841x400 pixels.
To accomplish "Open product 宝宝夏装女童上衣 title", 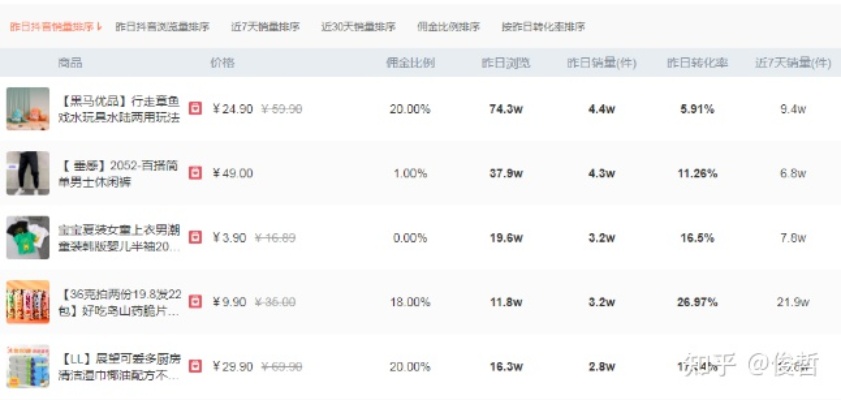I will pos(119,238).
